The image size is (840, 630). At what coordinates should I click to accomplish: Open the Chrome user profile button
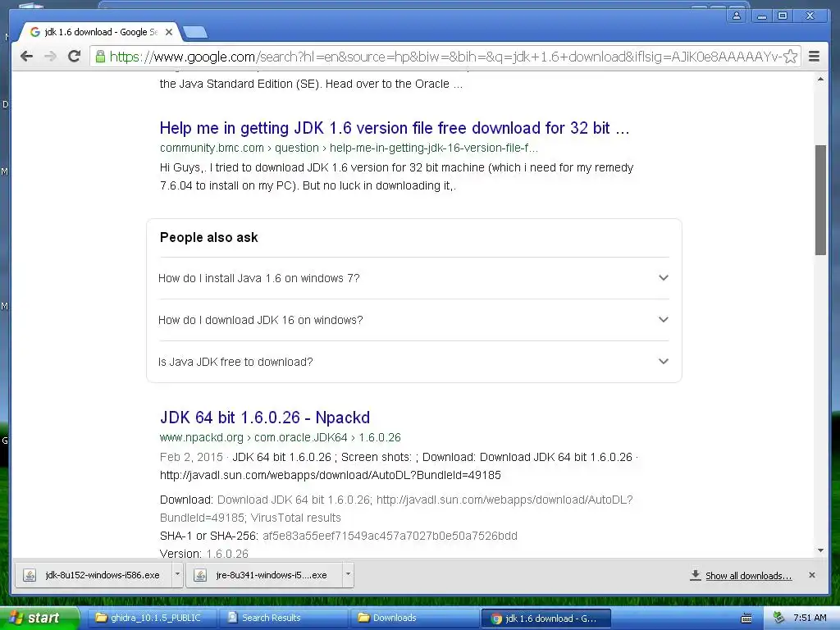737,16
